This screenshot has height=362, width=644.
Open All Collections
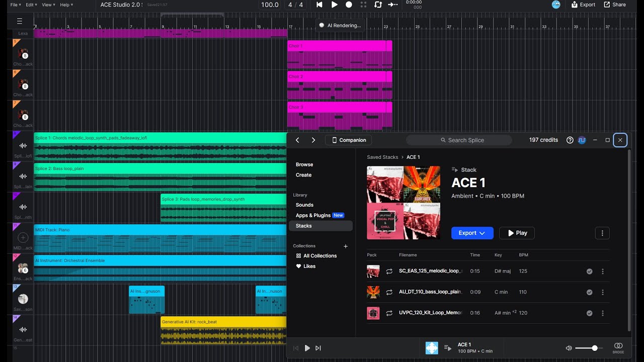coord(316,256)
